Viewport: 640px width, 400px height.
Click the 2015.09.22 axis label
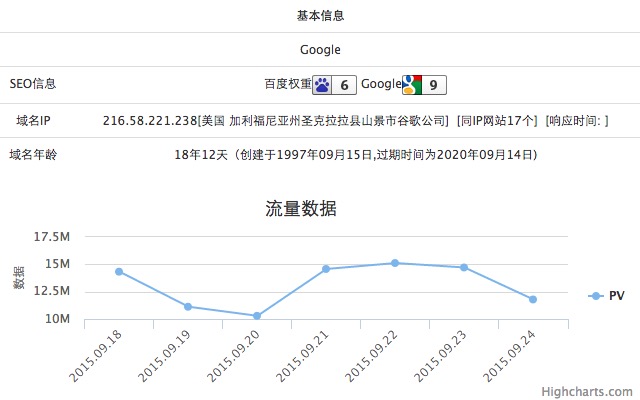coord(371,357)
